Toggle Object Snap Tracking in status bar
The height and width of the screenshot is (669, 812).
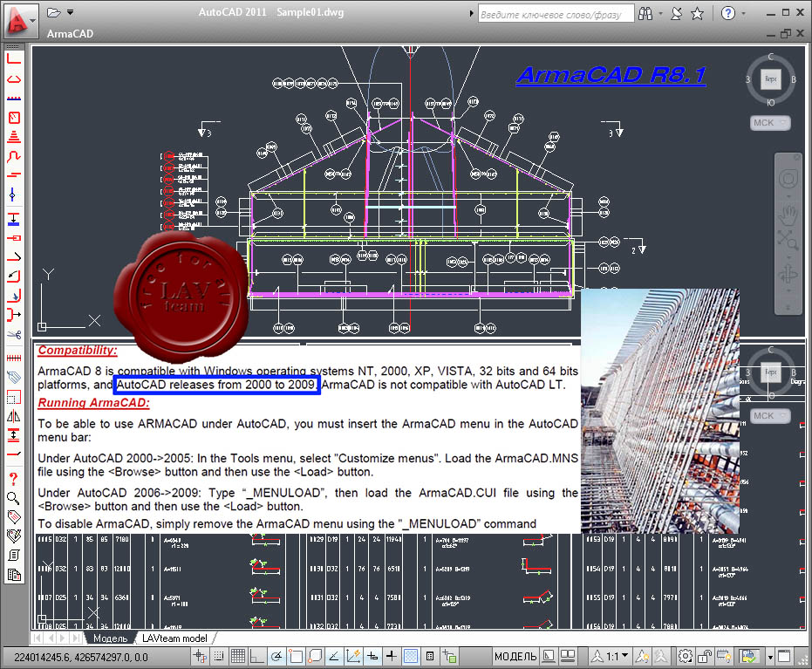pyautogui.click(x=334, y=657)
